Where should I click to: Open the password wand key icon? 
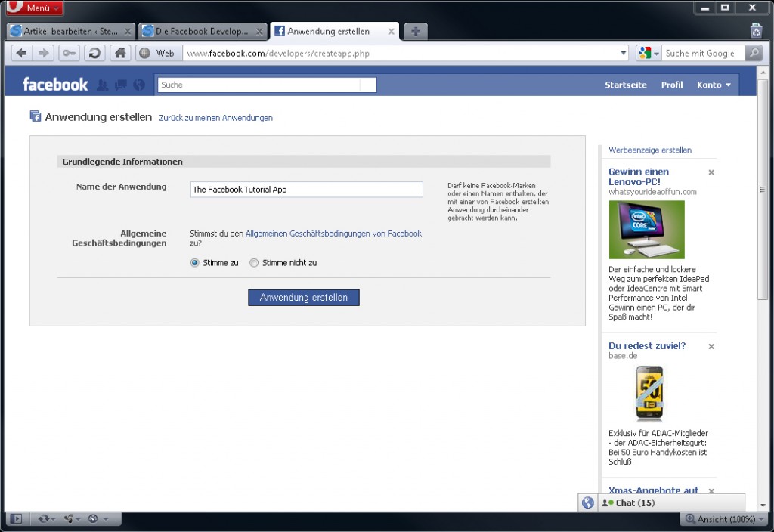pyautogui.click(x=69, y=53)
